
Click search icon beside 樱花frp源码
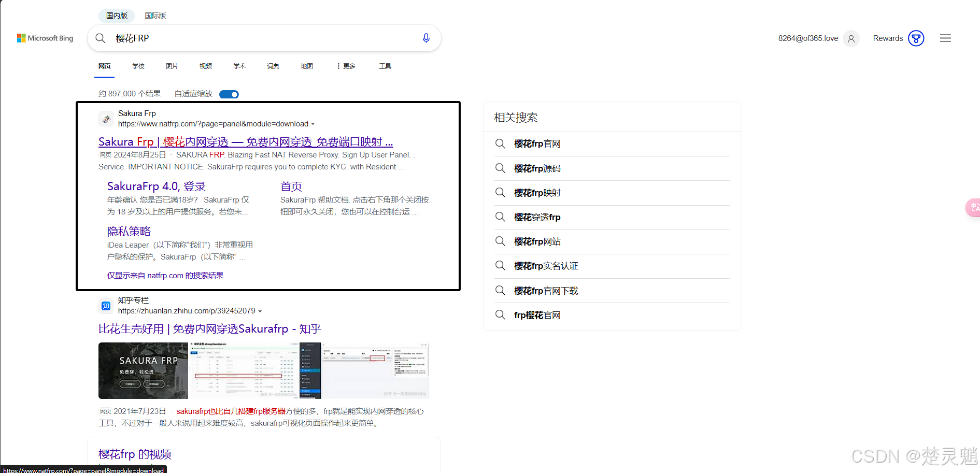pos(500,168)
